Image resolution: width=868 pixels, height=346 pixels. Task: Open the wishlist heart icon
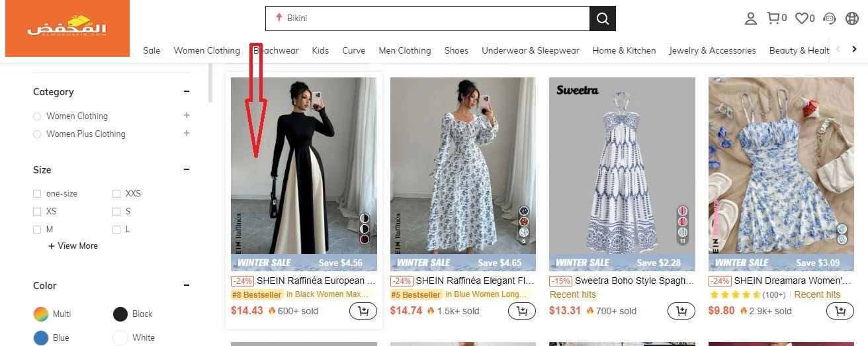(x=802, y=19)
